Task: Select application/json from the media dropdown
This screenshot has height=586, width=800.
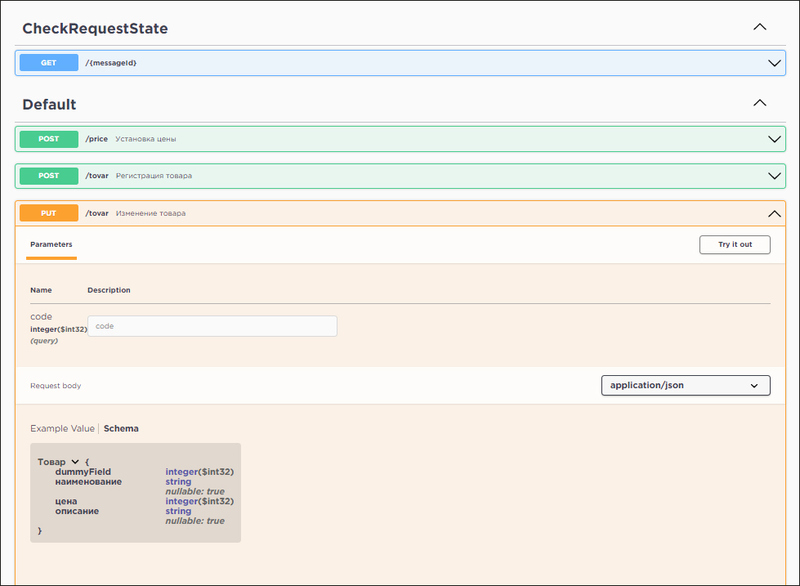Action: coord(685,385)
